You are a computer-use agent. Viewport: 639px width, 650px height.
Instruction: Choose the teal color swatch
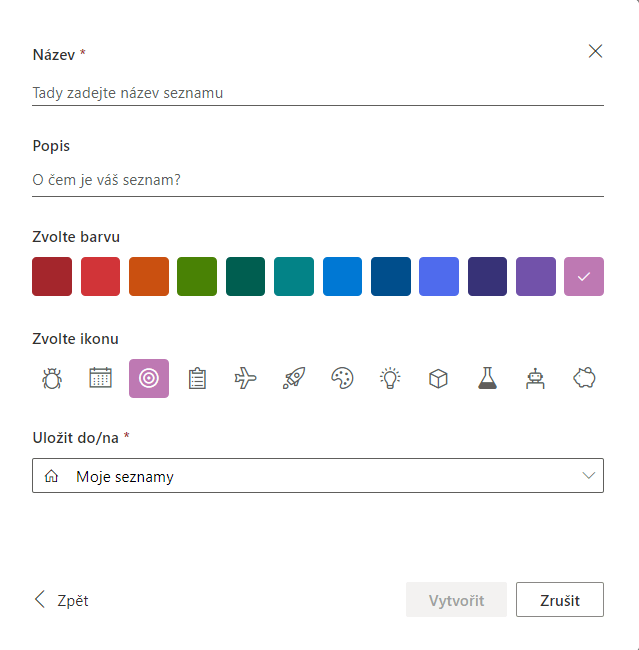294,276
